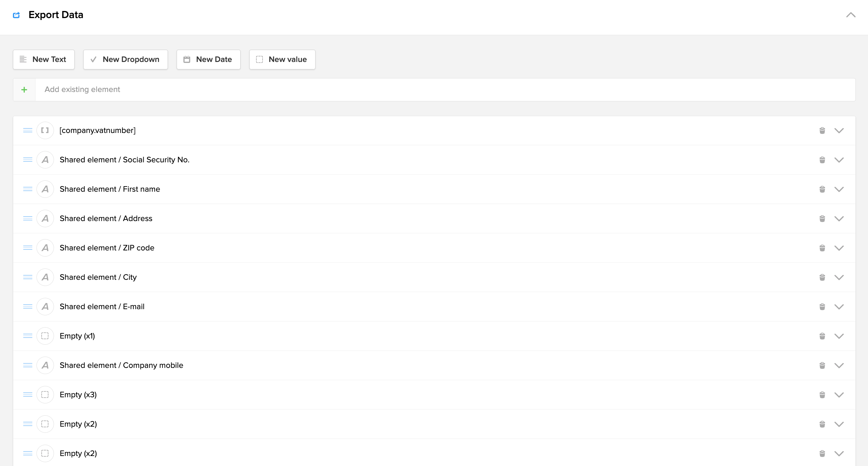Click the text type icon beside Address
The height and width of the screenshot is (466, 868).
click(x=45, y=218)
